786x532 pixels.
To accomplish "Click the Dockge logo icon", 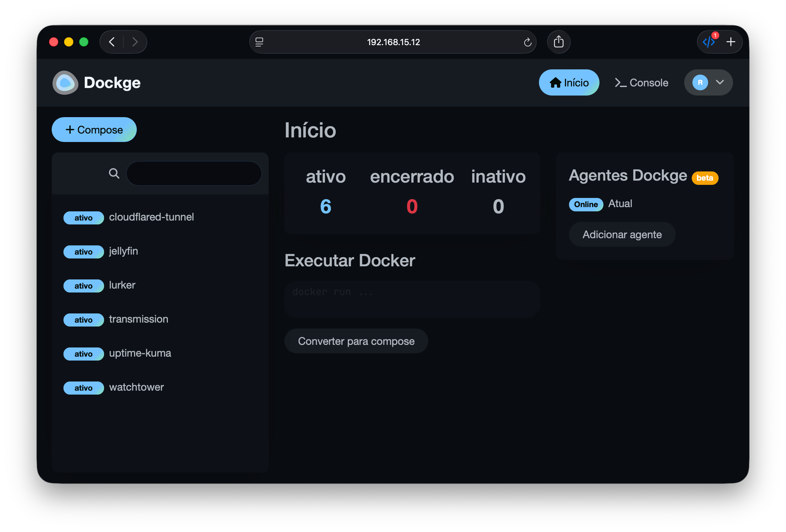I will pyautogui.click(x=65, y=82).
